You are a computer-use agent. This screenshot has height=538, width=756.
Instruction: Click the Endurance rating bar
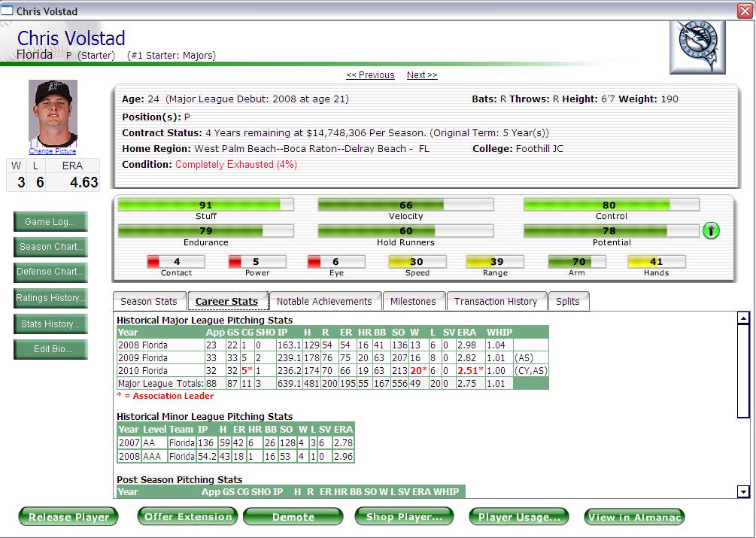(x=206, y=231)
